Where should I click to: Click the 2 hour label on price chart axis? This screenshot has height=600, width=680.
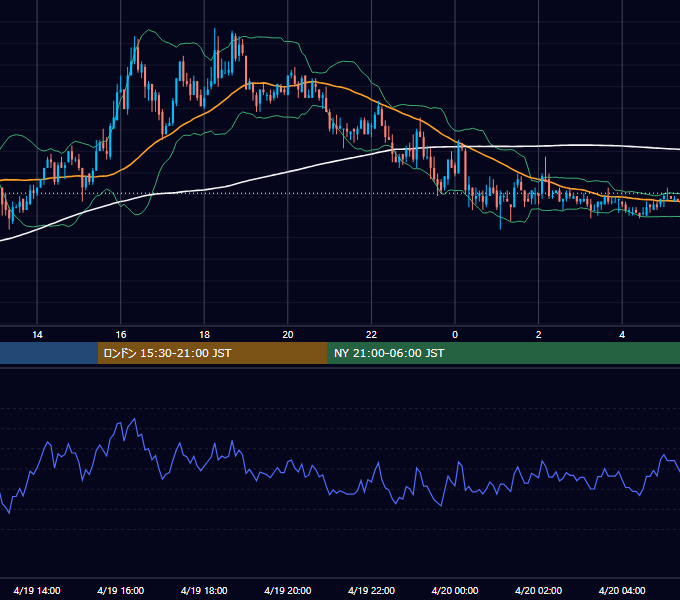539,335
